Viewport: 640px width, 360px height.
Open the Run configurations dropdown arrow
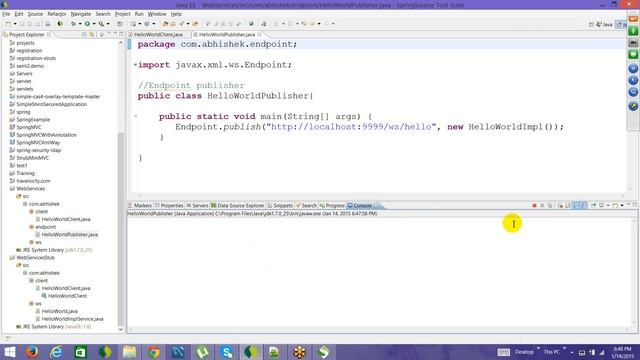click(x=94, y=24)
